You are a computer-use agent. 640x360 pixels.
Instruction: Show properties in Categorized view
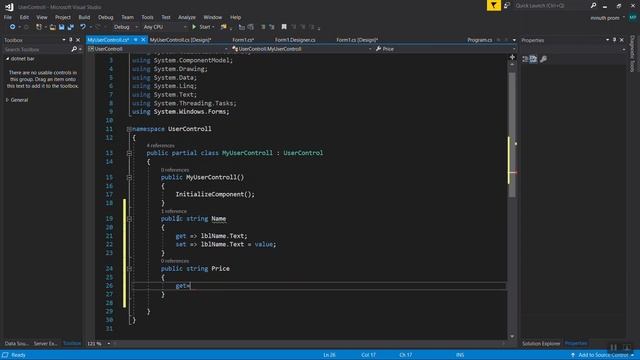point(525,59)
